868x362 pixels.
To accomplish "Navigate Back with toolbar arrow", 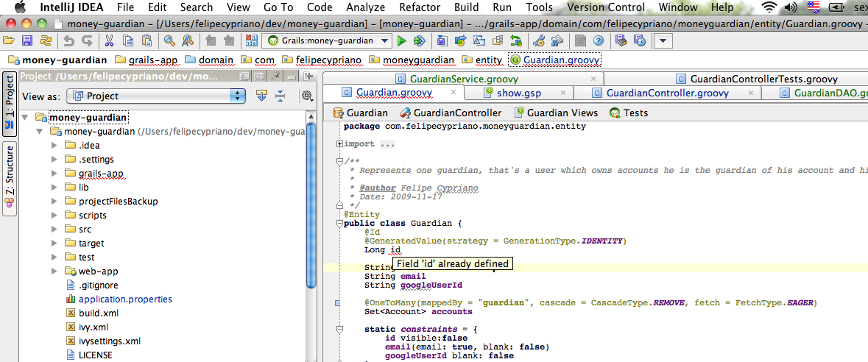I will pyautogui.click(x=211, y=40).
